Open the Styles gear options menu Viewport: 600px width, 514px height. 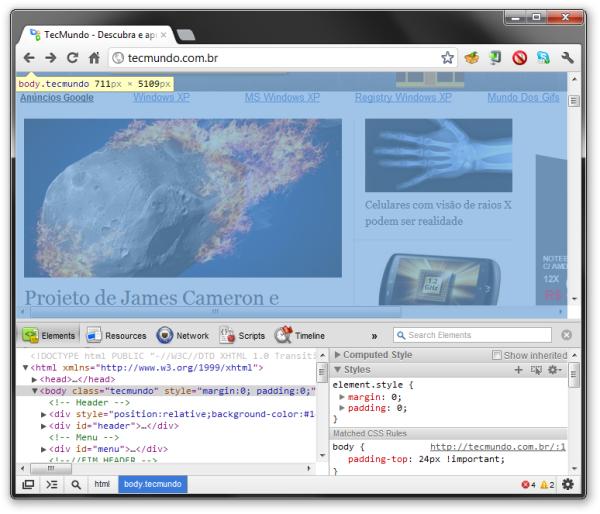(x=554, y=370)
